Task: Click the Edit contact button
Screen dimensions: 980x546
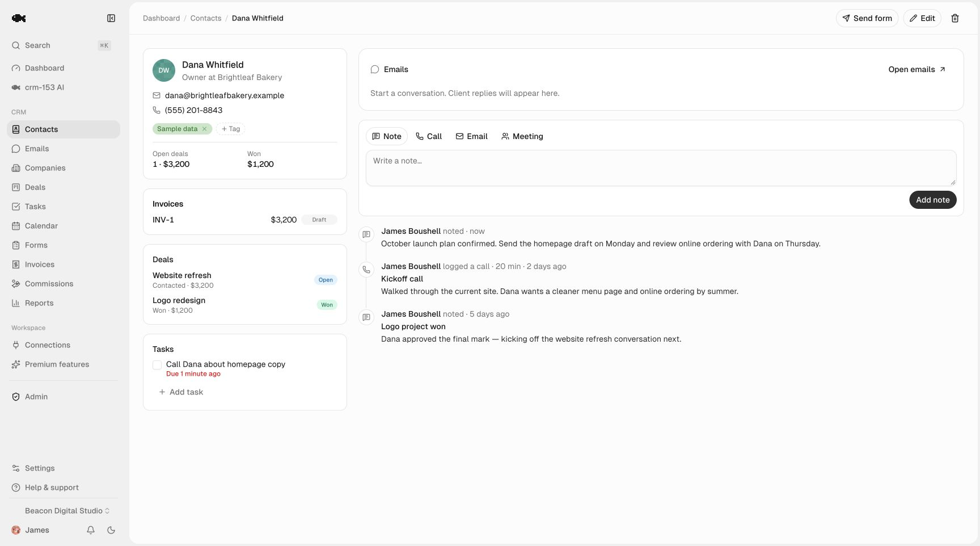Action: point(922,18)
